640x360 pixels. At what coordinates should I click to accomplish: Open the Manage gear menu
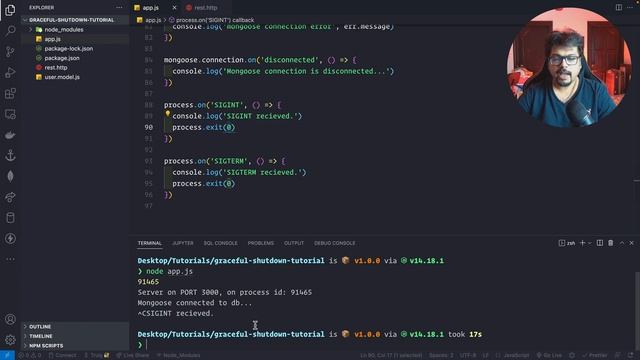tap(10, 340)
